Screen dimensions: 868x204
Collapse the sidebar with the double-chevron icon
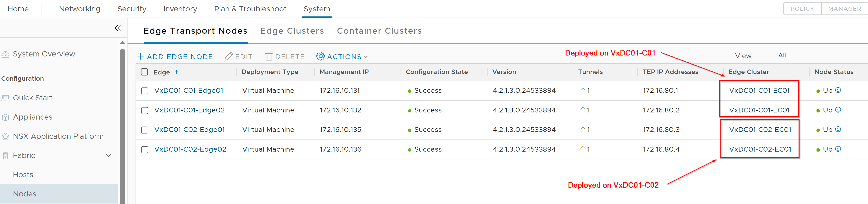(118, 28)
